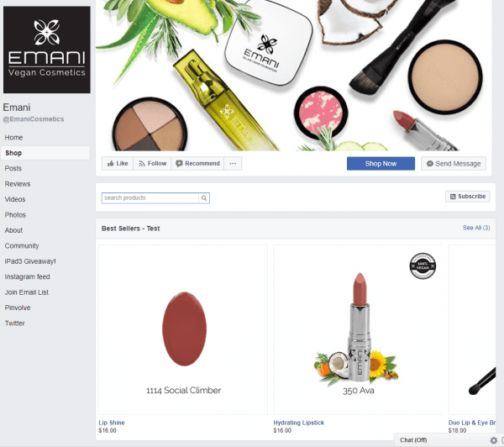Screen dimensions: 504x447
Task: Follow the Emani page
Action: coord(152,163)
